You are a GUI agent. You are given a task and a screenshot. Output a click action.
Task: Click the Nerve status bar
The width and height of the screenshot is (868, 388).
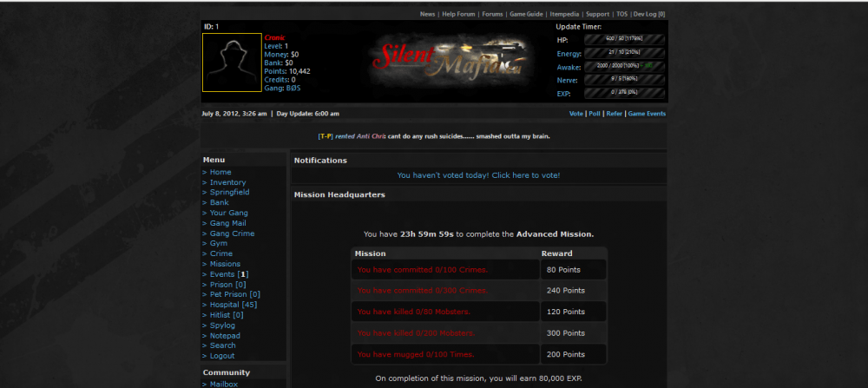[x=624, y=79]
